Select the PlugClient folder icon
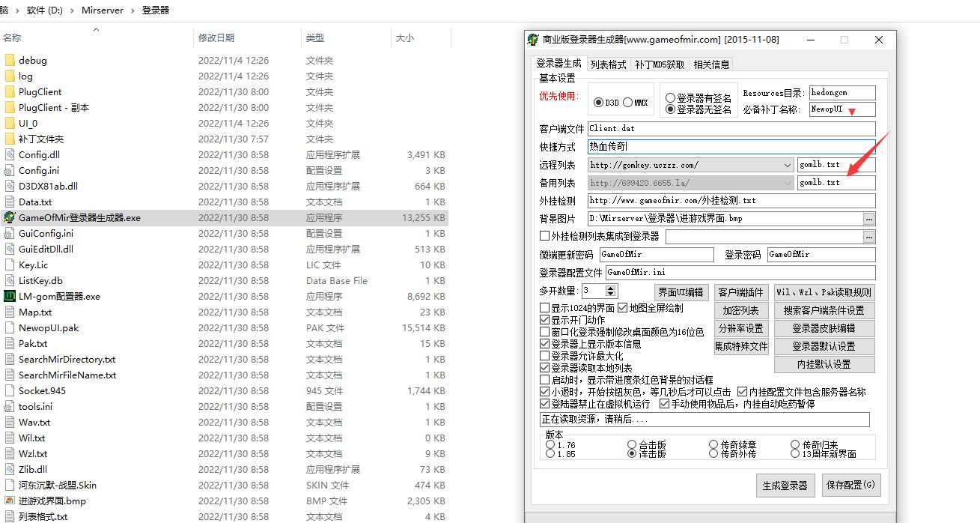The height and width of the screenshot is (523, 980). coord(10,91)
